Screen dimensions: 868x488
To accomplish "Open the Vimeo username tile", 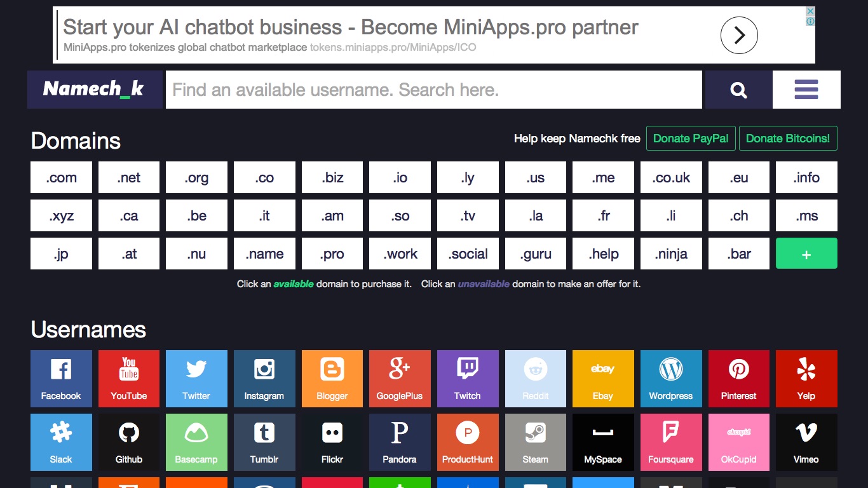I will [x=806, y=442].
